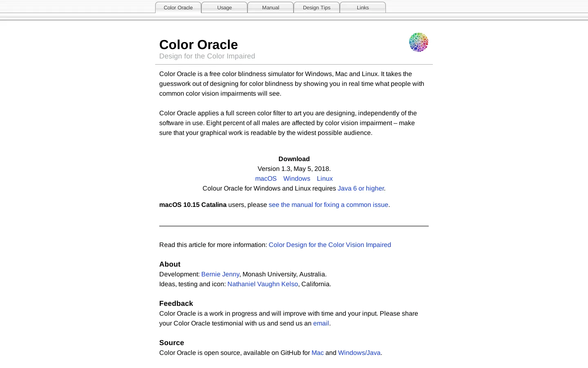
Task: Open the Color Oracle tab
Action: pyautogui.click(x=178, y=7)
